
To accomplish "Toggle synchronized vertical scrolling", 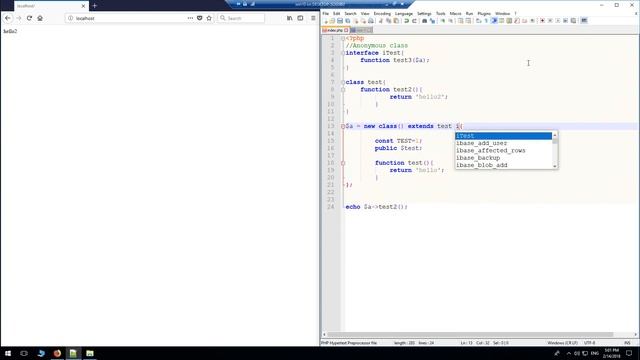I will (x=460, y=20).
